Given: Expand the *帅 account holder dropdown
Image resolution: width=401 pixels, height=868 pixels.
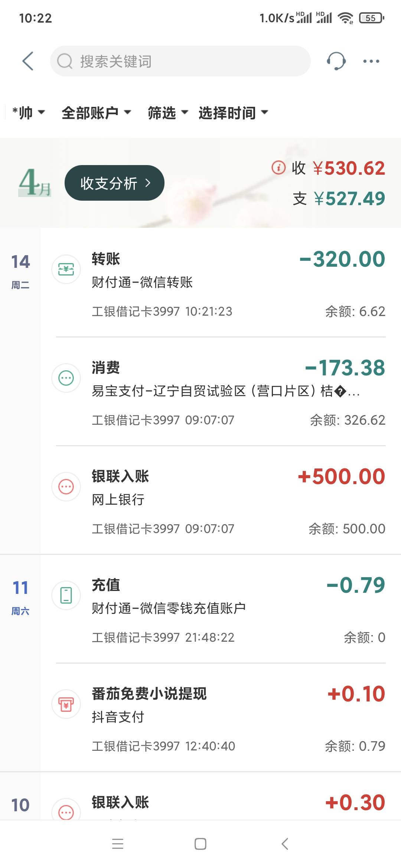Looking at the screenshot, I should (x=28, y=113).
